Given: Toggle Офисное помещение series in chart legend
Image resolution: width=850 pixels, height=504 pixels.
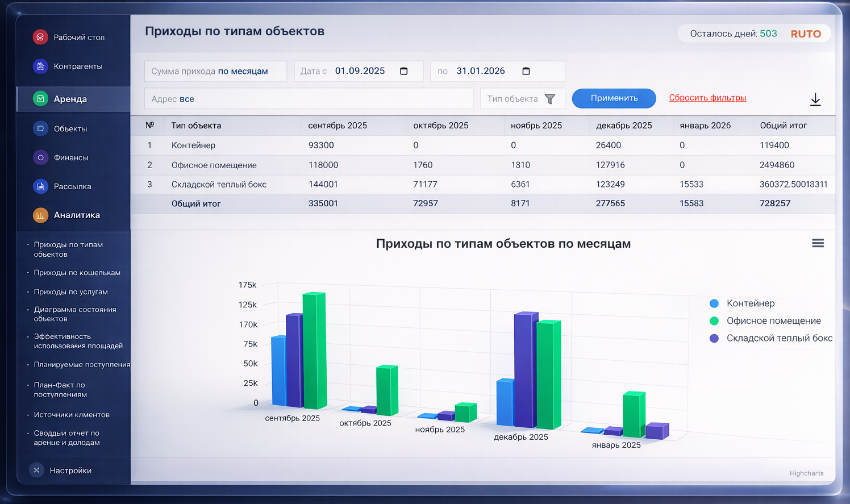Looking at the screenshot, I should point(765,321).
